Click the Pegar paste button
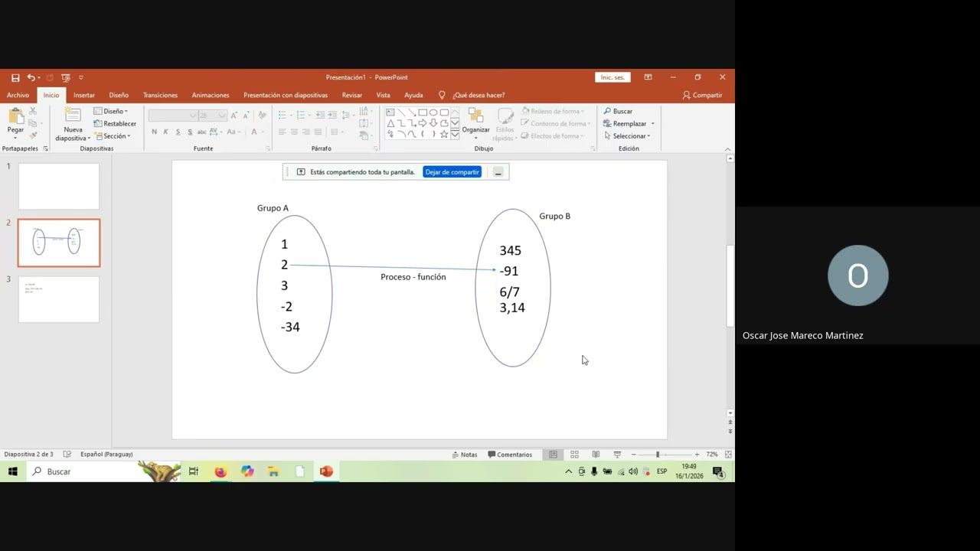The image size is (980, 551). [x=15, y=122]
